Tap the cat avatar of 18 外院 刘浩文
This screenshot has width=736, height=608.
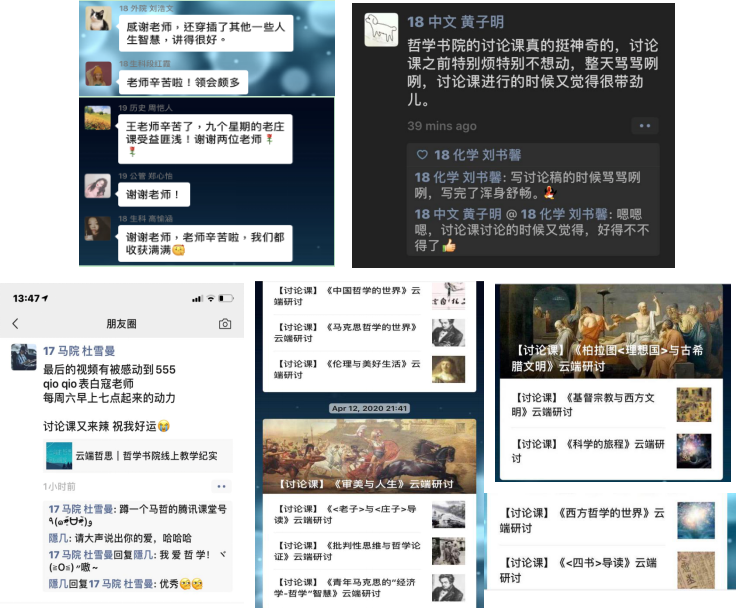99,18
